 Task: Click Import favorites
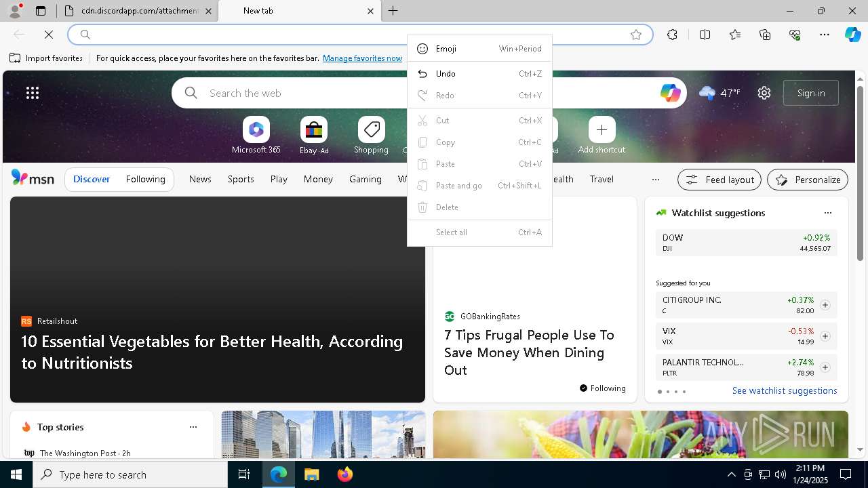pyautogui.click(x=46, y=58)
